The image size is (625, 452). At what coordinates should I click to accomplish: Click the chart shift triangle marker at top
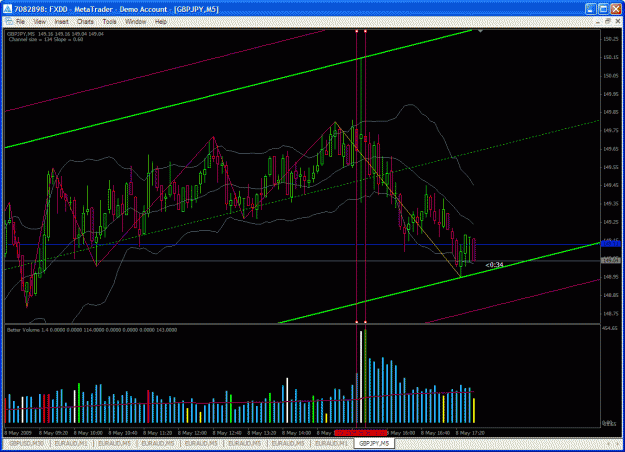[480, 31]
